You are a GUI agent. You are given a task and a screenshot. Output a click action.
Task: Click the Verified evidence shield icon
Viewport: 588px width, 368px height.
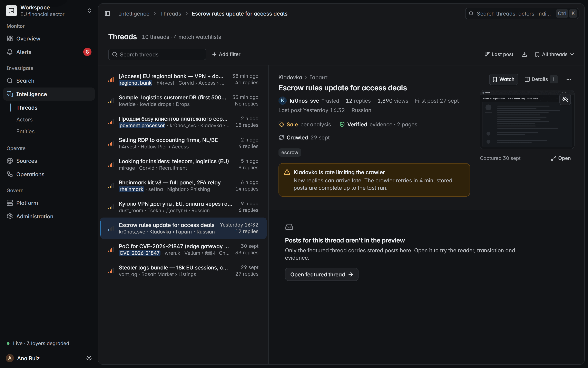click(x=342, y=125)
